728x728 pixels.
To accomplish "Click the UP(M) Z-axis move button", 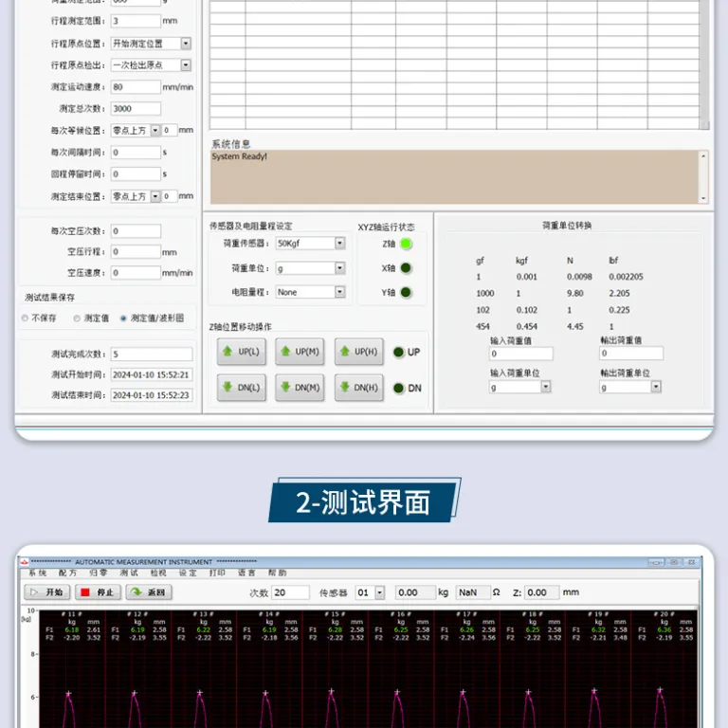I will pyautogui.click(x=300, y=352).
